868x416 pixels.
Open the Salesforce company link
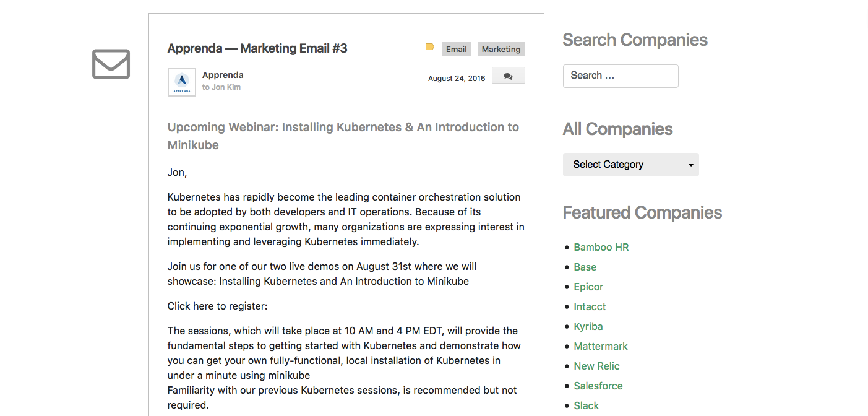click(598, 386)
